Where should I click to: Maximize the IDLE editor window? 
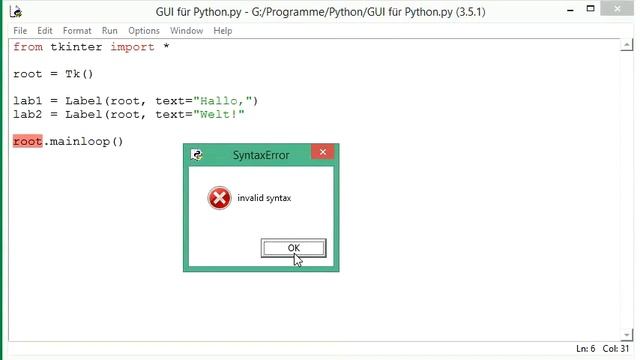[x=590, y=9]
